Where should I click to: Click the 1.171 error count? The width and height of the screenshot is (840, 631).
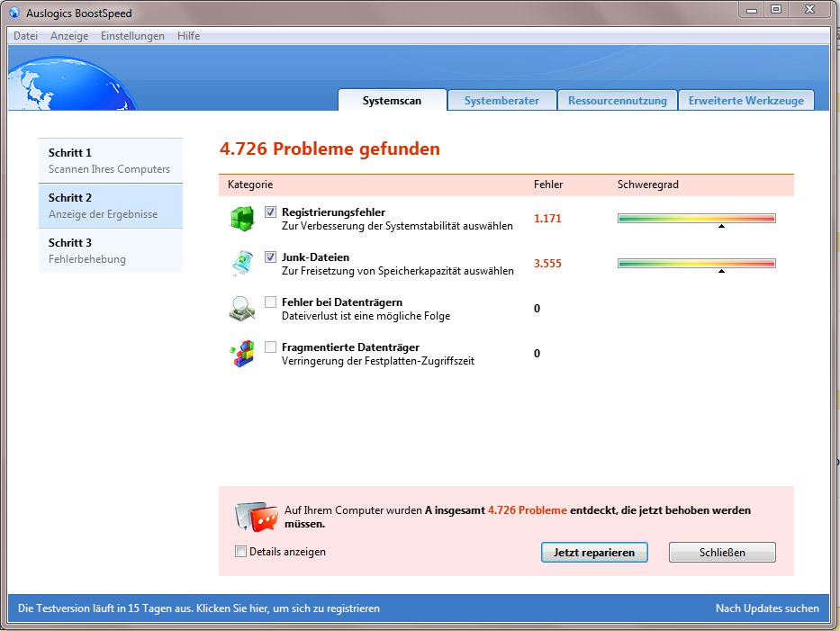[547, 219]
